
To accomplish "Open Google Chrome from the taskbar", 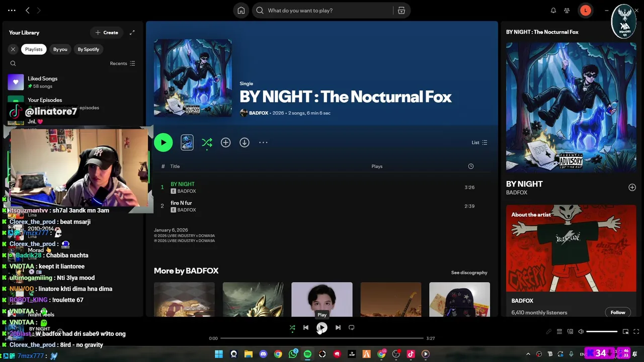I will tap(278, 354).
